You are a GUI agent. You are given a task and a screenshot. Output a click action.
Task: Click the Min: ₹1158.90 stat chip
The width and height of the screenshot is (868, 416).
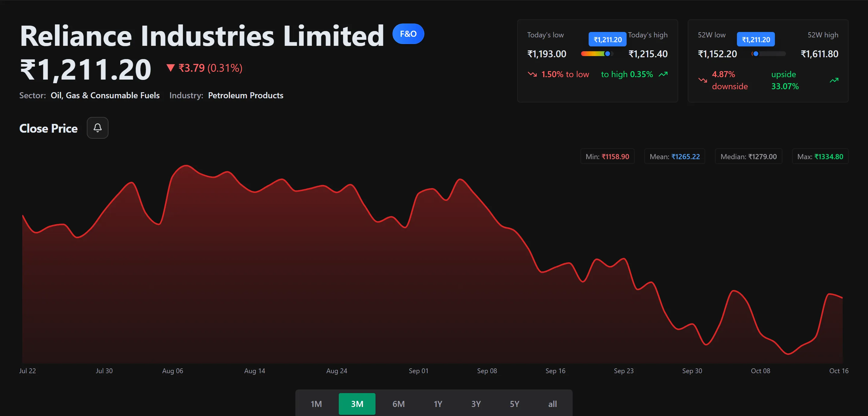[x=607, y=156]
